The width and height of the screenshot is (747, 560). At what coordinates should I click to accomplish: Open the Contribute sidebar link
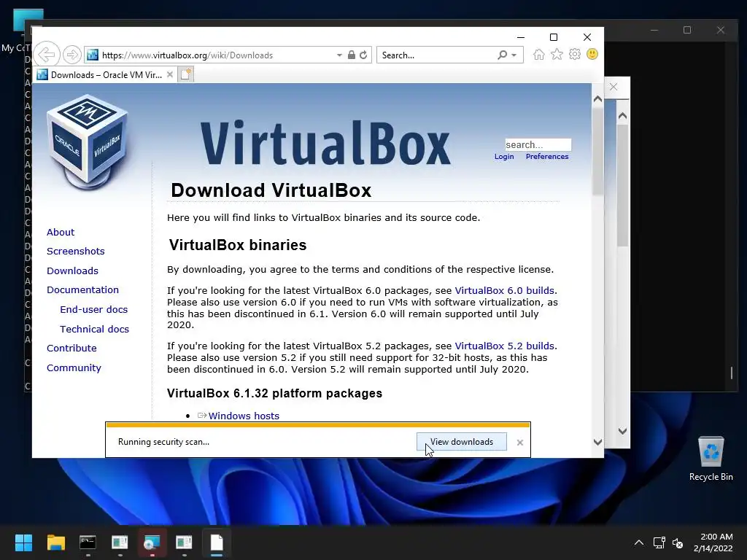tap(71, 348)
